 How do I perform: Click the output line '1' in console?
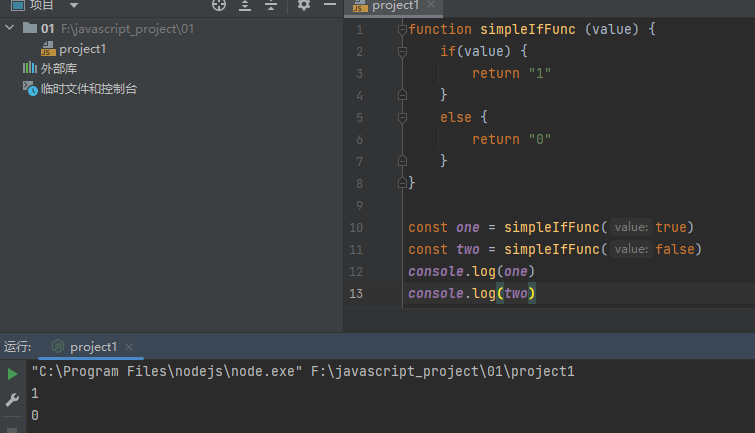click(x=35, y=394)
